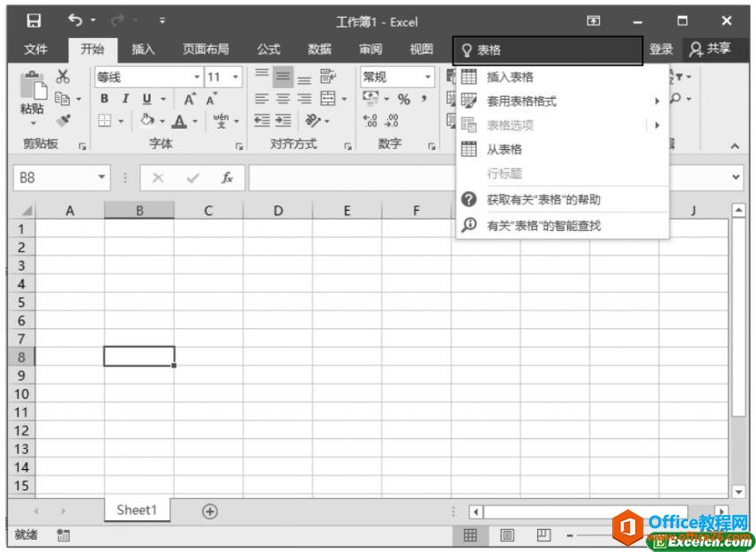The height and width of the screenshot is (552, 756).
Task: Select the Bold formatting icon
Action: coord(105,99)
